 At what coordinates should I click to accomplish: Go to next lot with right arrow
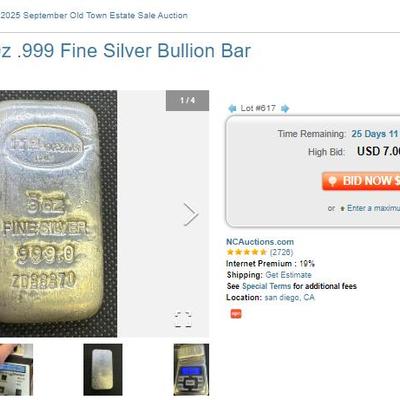[x=285, y=108]
